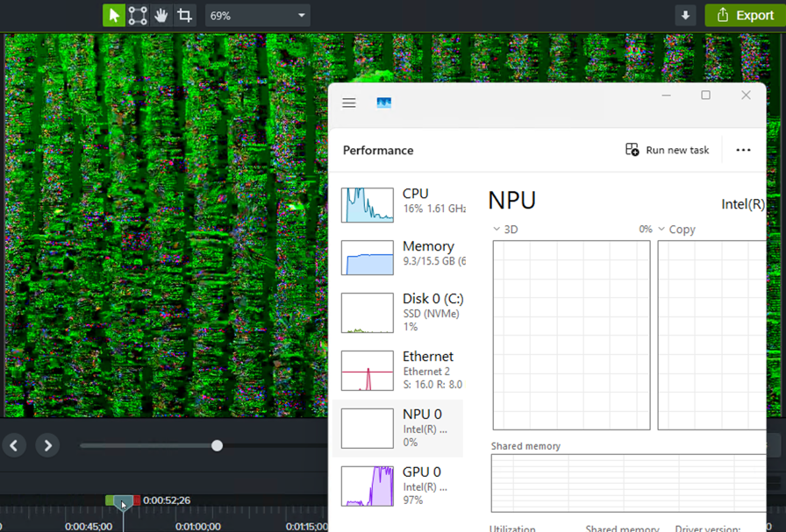Image resolution: width=786 pixels, height=532 pixels.
Task: Expand the 3D graph engine dropdown
Action: [x=497, y=229]
